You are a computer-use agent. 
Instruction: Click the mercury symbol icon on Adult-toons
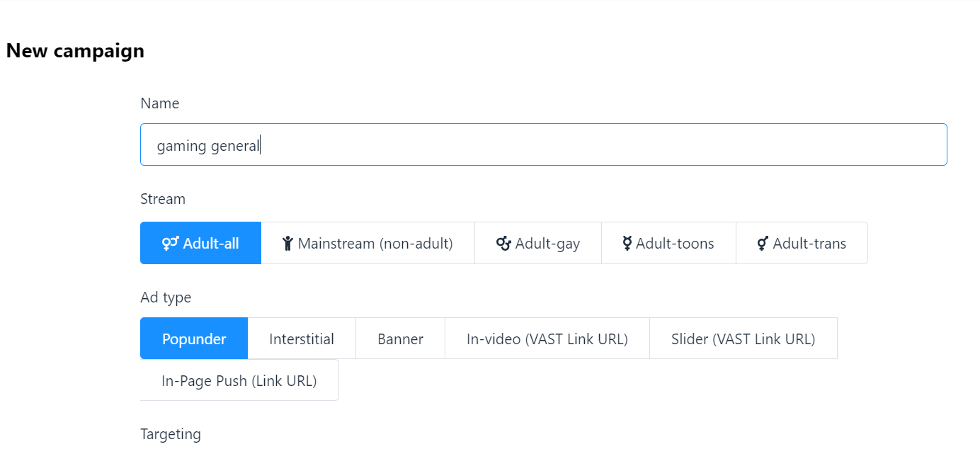point(627,244)
